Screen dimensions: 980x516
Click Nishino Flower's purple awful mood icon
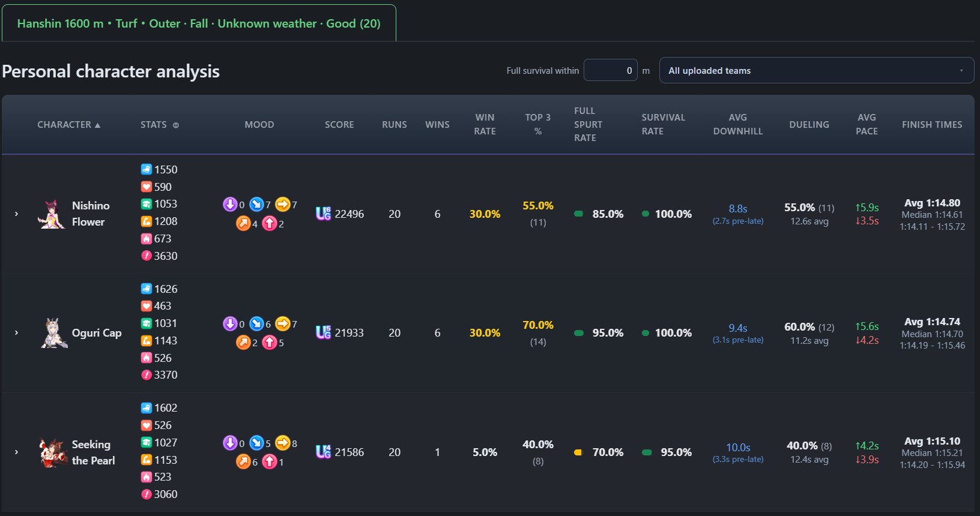coord(230,205)
